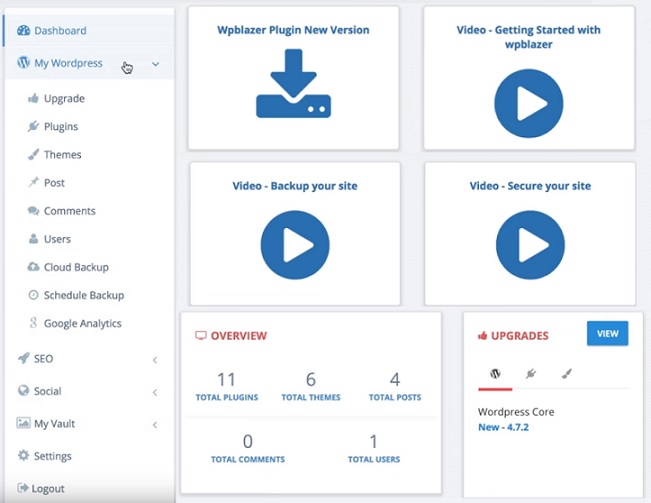This screenshot has height=503, width=651.
Task: Collapse the My Wordpress chevron
Action: pyautogui.click(x=155, y=64)
